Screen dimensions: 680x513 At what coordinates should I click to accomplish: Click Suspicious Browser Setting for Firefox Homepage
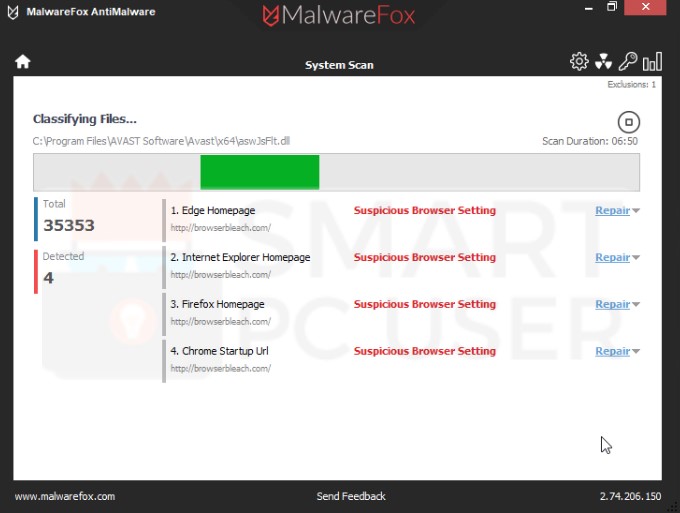[x=425, y=304]
